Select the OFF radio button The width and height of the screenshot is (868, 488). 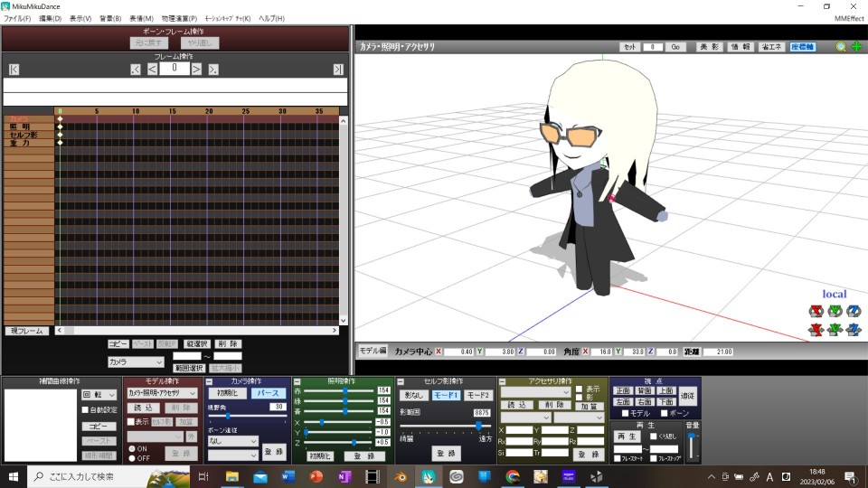click(131, 458)
